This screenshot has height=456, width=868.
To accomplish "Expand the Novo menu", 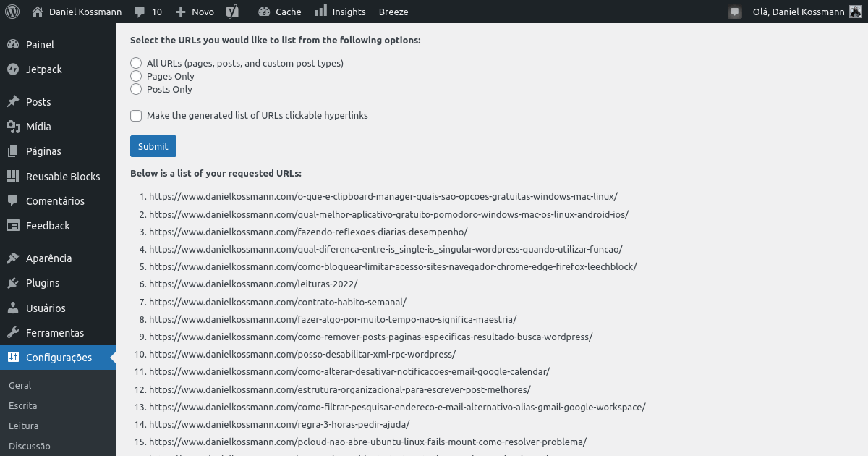I will [x=194, y=11].
